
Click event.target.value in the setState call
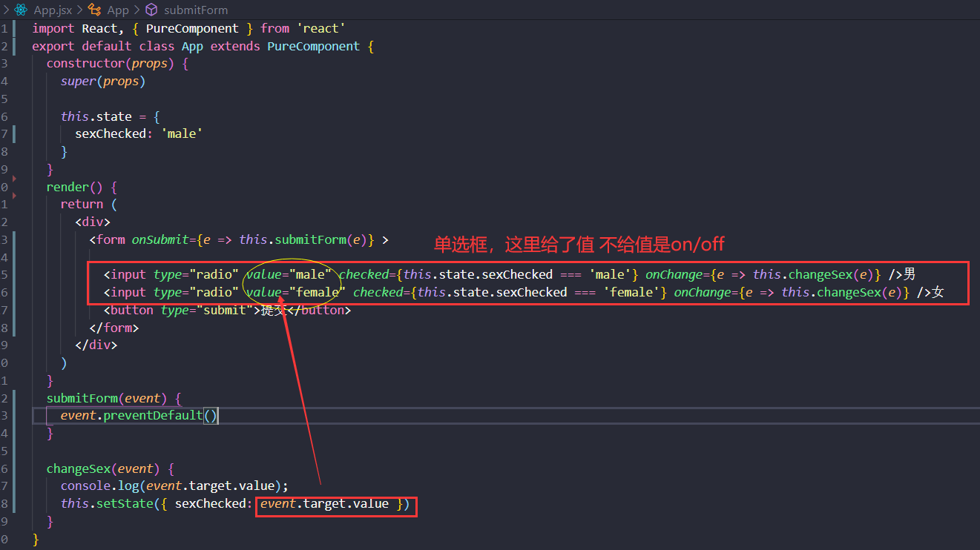[324, 504]
